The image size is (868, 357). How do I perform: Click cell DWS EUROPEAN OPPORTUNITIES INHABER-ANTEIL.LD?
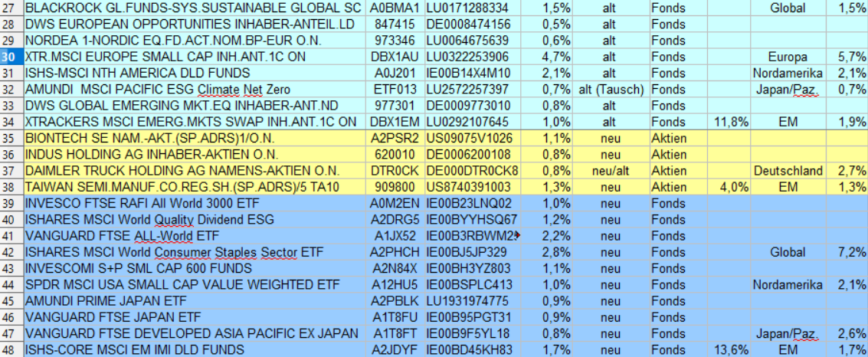pos(195,25)
